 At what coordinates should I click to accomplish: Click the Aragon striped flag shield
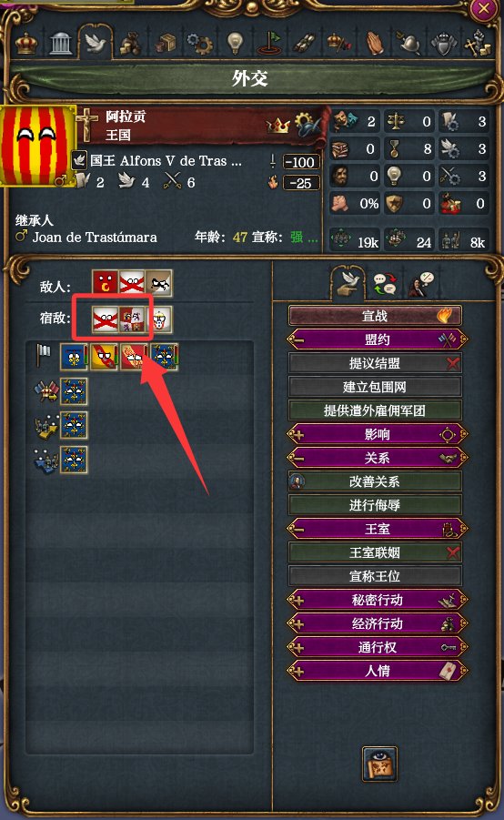click(x=36, y=146)
